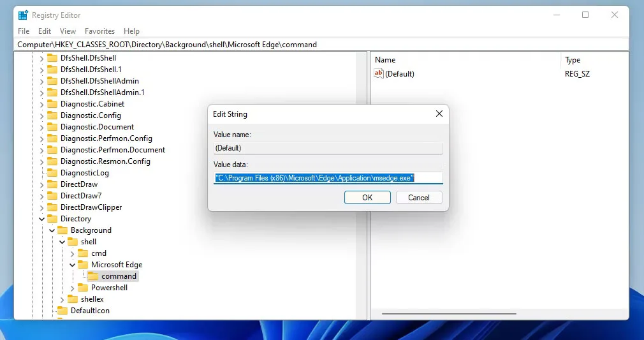The height and width of the screenshot is (340, 644).
Task: Click the folder icon beside Directory key
Action: 52,219
